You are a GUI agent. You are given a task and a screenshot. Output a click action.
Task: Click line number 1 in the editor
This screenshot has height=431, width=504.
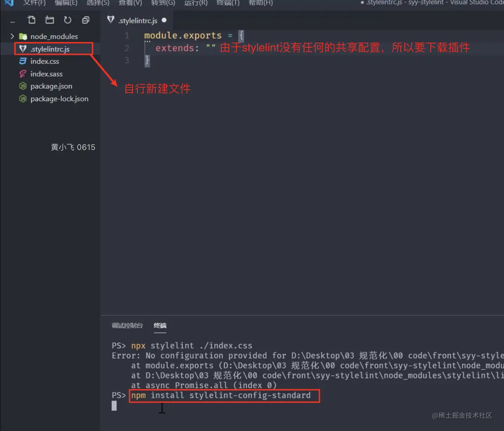(127, 36)
